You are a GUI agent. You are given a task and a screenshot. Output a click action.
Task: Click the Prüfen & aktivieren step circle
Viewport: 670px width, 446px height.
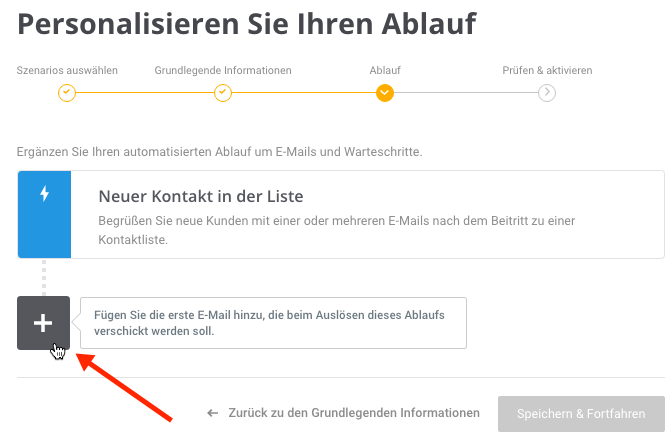click(547, 93)
